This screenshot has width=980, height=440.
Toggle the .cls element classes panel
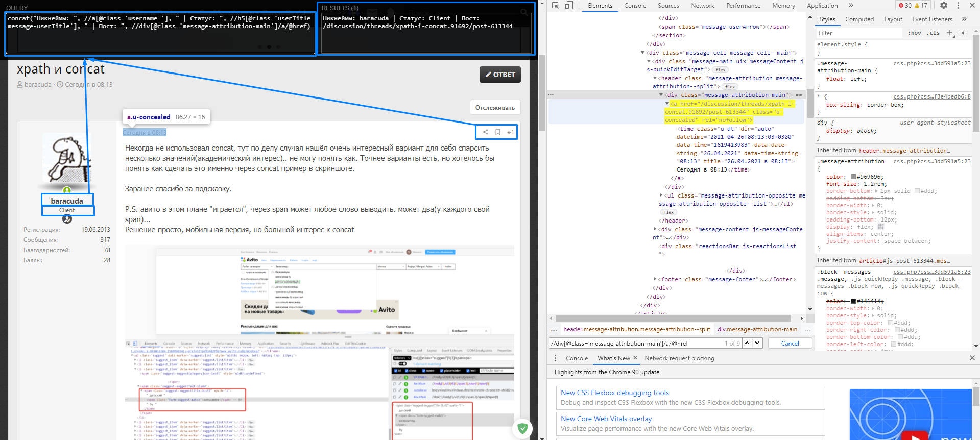pyautogui.click(x=934, y=33)
